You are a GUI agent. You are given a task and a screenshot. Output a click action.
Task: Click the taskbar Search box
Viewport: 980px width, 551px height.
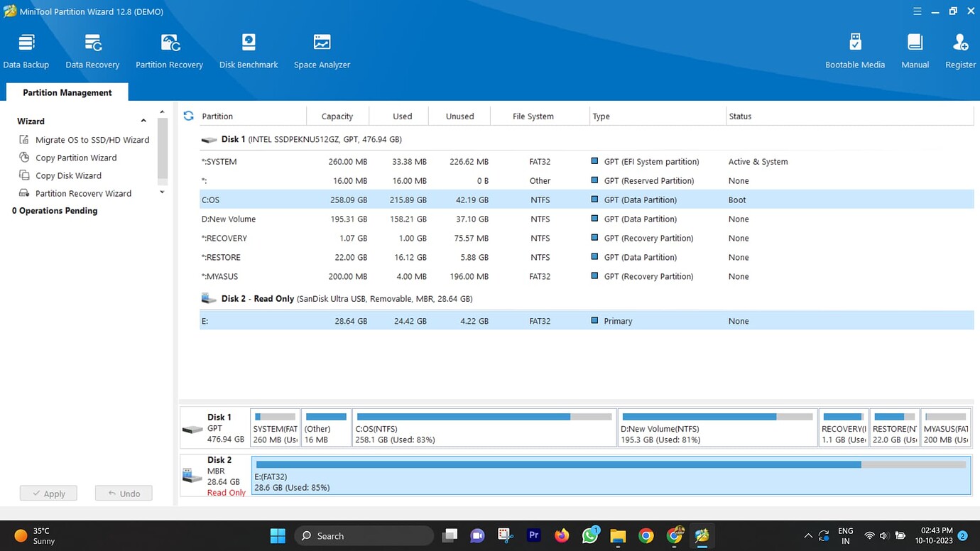(x=364, y=536)
